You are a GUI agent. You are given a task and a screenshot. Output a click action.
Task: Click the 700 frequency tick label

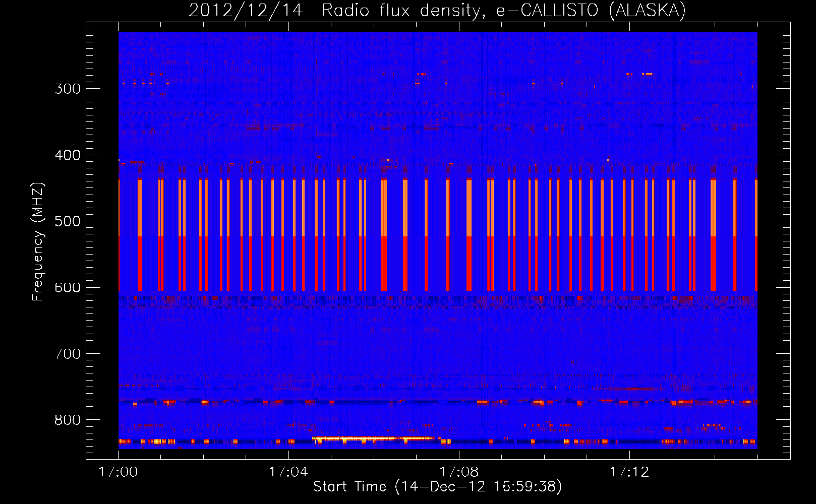pyautogui.click(x=68, y=354)
